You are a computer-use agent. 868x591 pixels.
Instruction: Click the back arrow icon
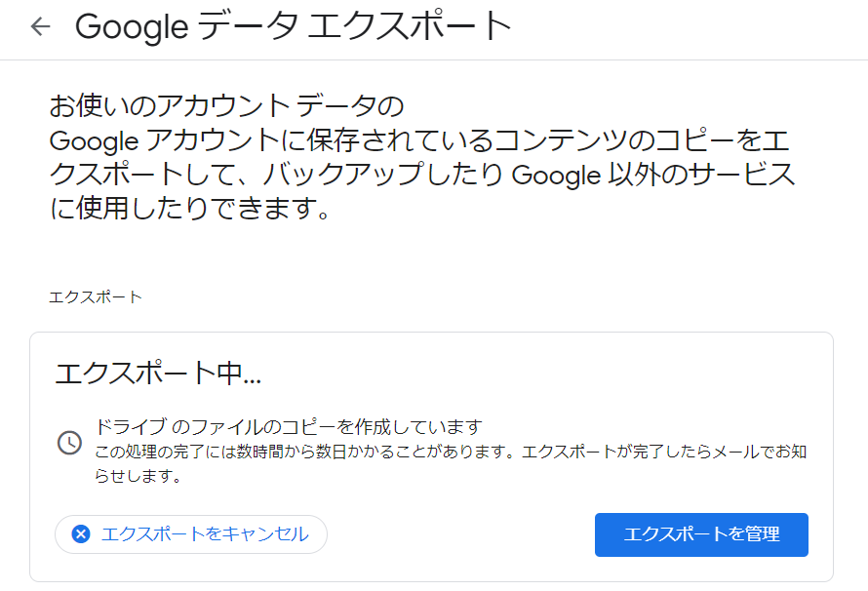(x=40, y=26)
